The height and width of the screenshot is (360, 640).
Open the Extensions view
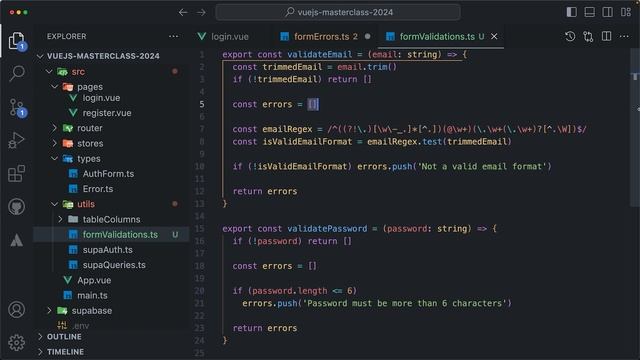click(16, 173)
